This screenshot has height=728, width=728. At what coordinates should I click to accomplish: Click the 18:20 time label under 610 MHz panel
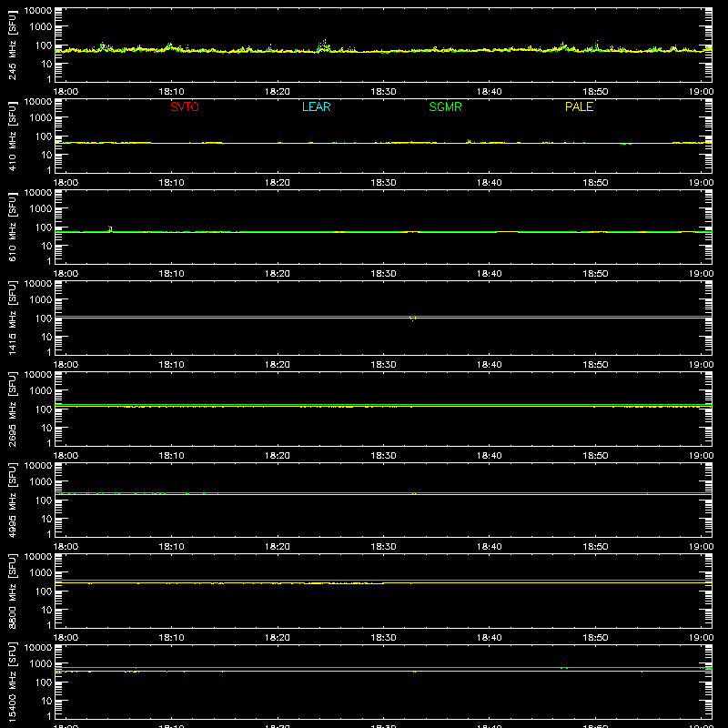[278, 274]
